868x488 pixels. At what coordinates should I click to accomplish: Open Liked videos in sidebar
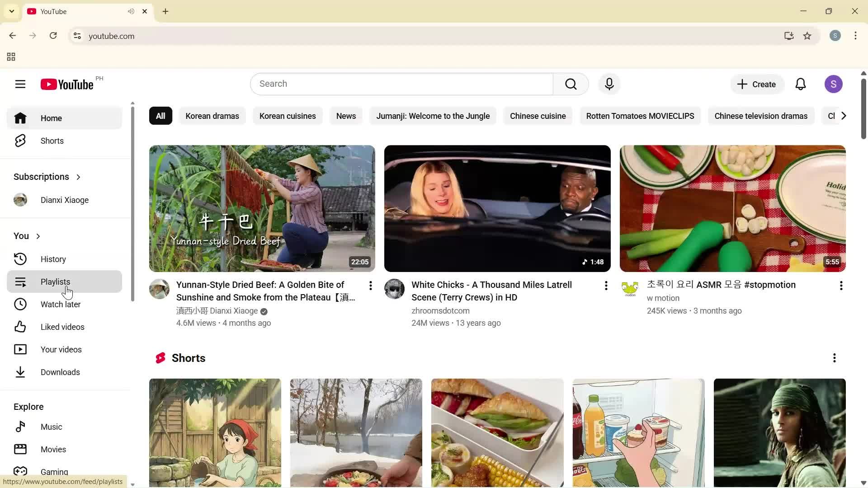tap(62, 327)
